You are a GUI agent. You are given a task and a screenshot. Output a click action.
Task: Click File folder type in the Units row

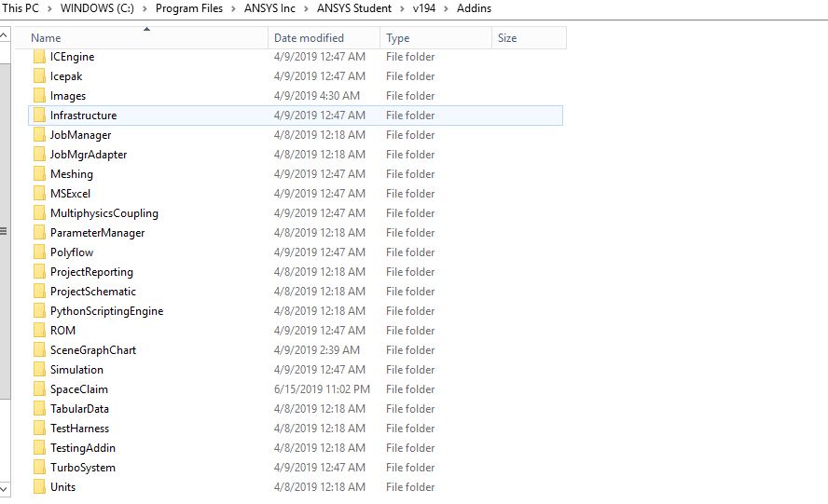(x=410, y=486)
